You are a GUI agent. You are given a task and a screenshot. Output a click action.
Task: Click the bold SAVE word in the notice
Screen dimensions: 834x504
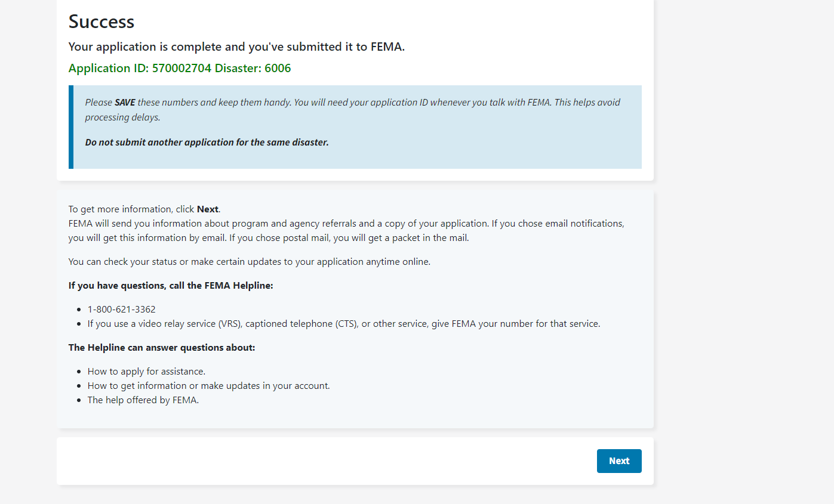(x=125, y=103)
